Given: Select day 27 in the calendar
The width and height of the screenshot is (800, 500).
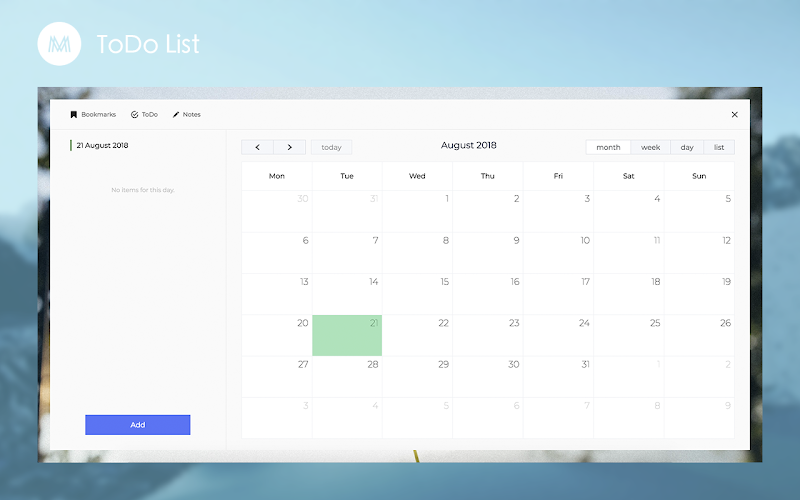Looking at the screenshot, I should pos(277,377).
